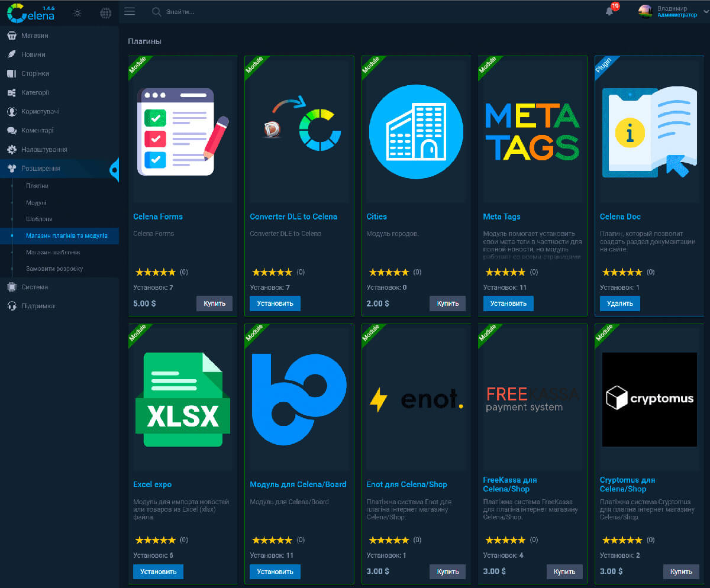Install the Meta Tags module
Image resolution: width=710 pixels, height=588 pixels.
pyautogui.click(x=508, y=303)
